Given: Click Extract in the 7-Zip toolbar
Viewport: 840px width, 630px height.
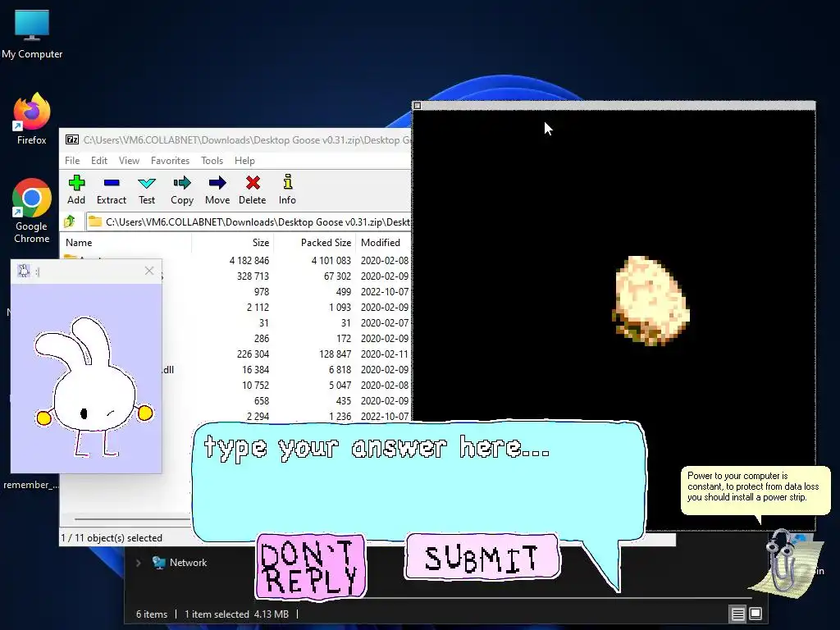Looking at the screenshot, I should tap(112, 189).
